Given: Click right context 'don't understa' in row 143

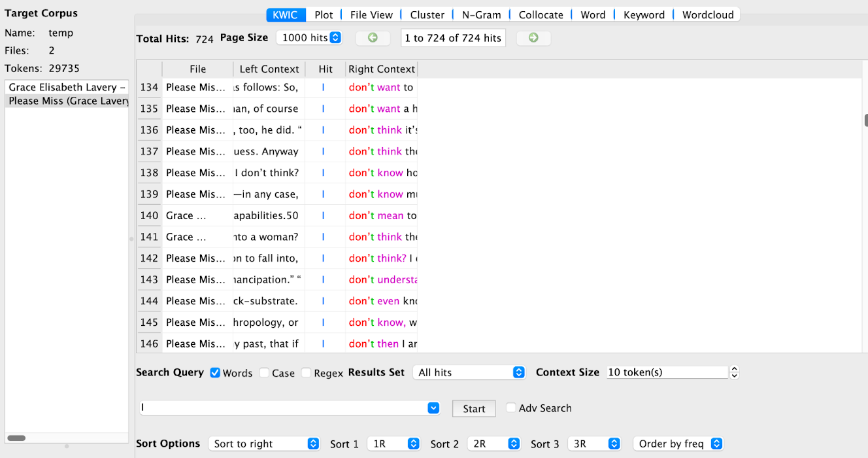Looking at the screenshot, I should tap(382, 279).
